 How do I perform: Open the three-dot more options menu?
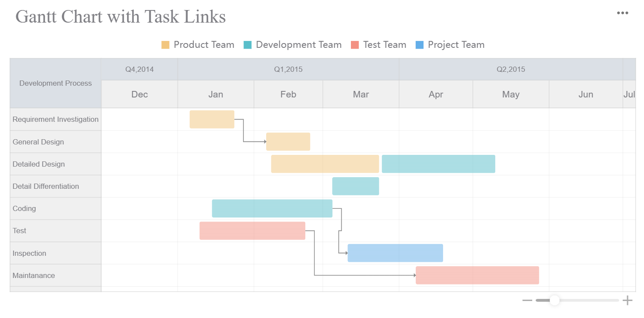coord(622,13)
